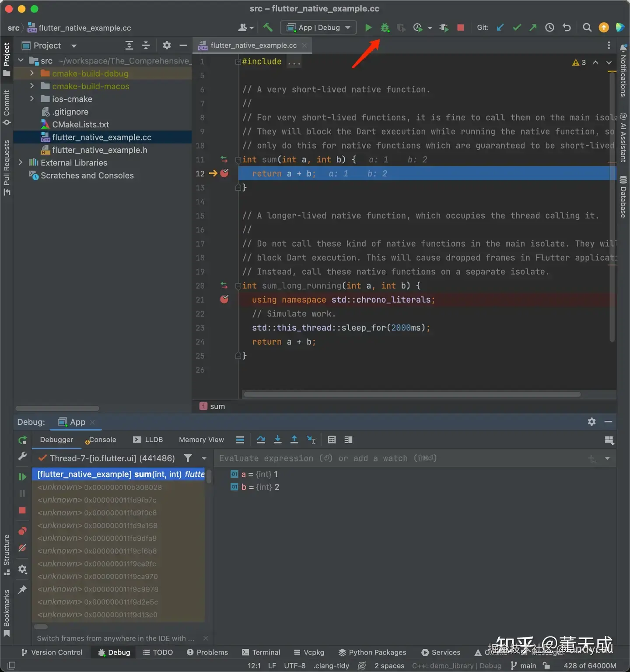Open Problems tool window
Screen dimensions: 630x672
point(207,652)
